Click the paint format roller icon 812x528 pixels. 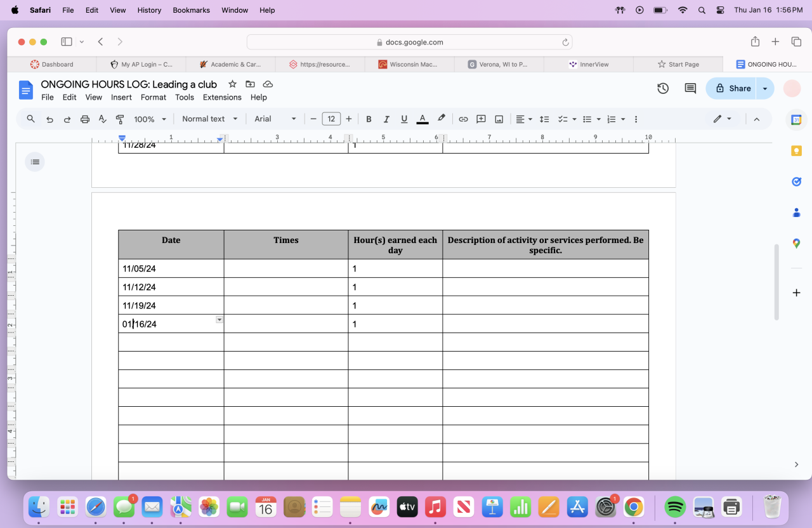tap(120, 119)
